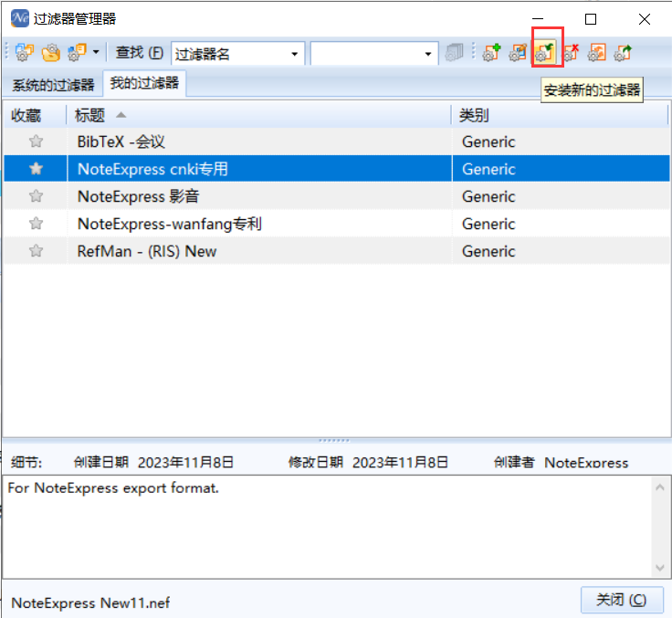Select the RefMan - (RIS) New row
672x618 pixels.
click(x=337, y=251)
